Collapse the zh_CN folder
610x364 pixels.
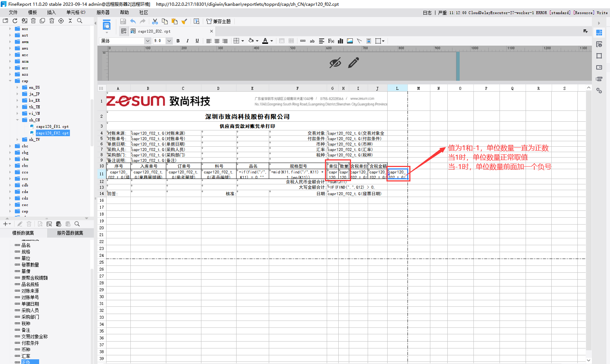17,120
